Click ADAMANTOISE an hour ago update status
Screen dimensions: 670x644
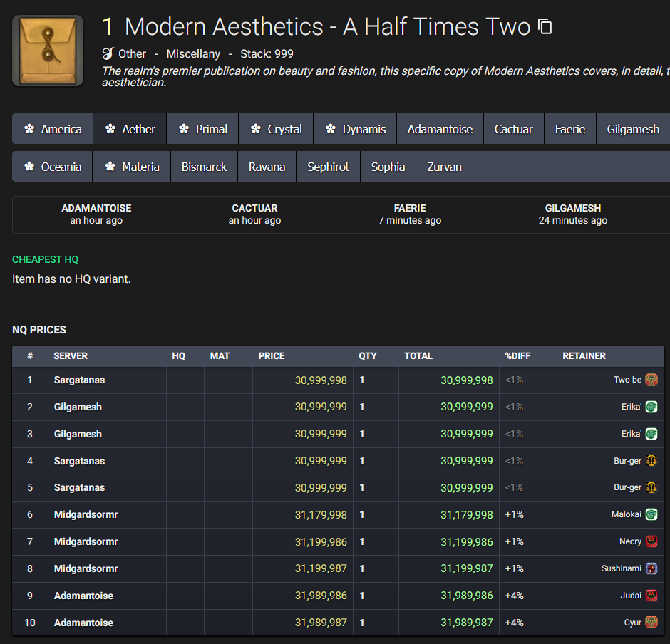[96, 214]
